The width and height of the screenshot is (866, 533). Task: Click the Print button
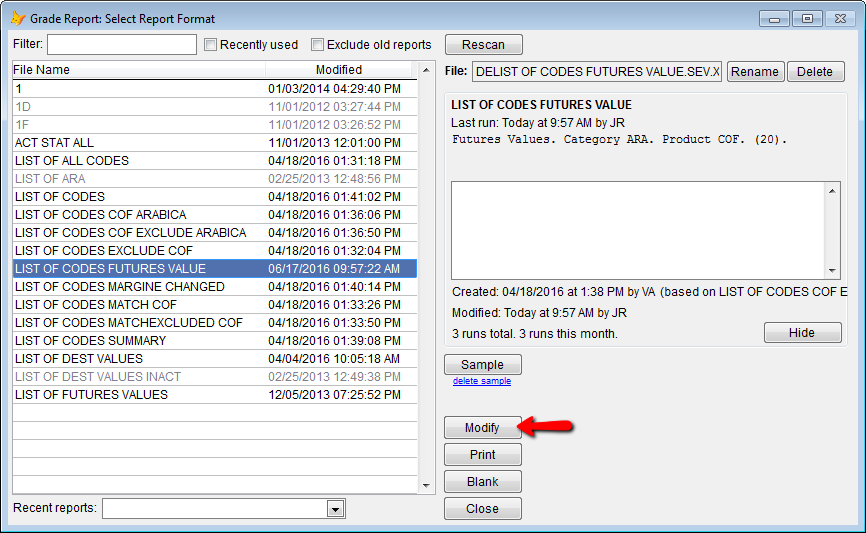483,455
